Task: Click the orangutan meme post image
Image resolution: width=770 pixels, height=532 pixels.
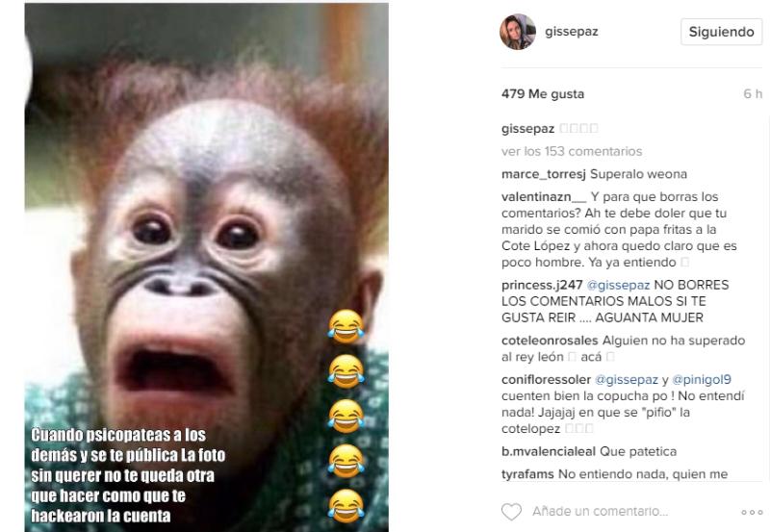Action: pyautogui.click(x=207, y=267)
